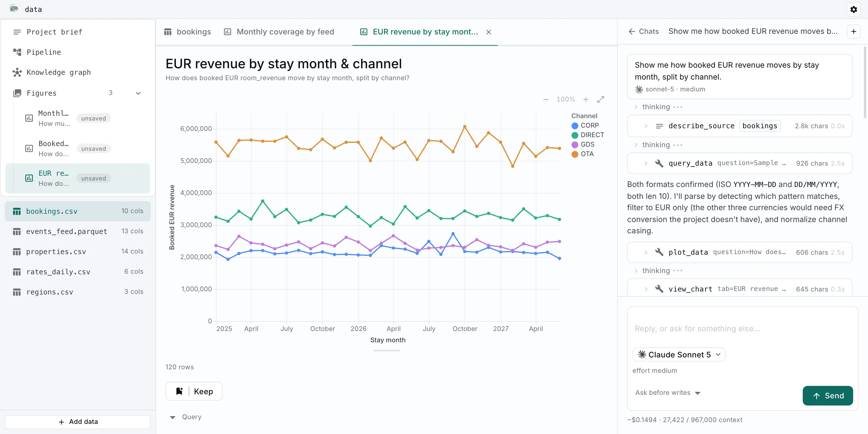Go back to Chats list
The image size is (868, 434).
pos(644,31)
